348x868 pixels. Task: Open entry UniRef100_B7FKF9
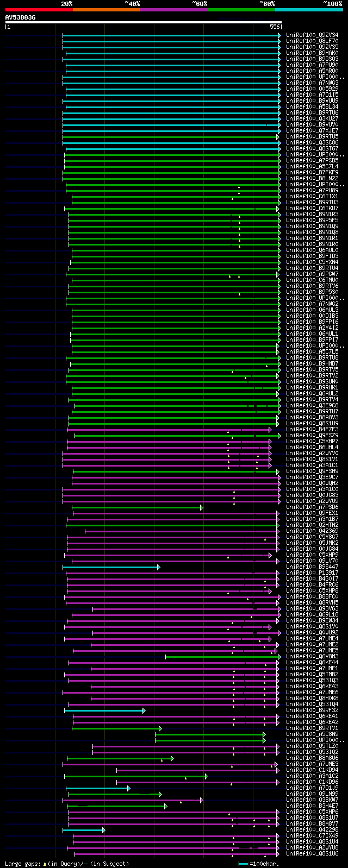[x=312, y=173]
